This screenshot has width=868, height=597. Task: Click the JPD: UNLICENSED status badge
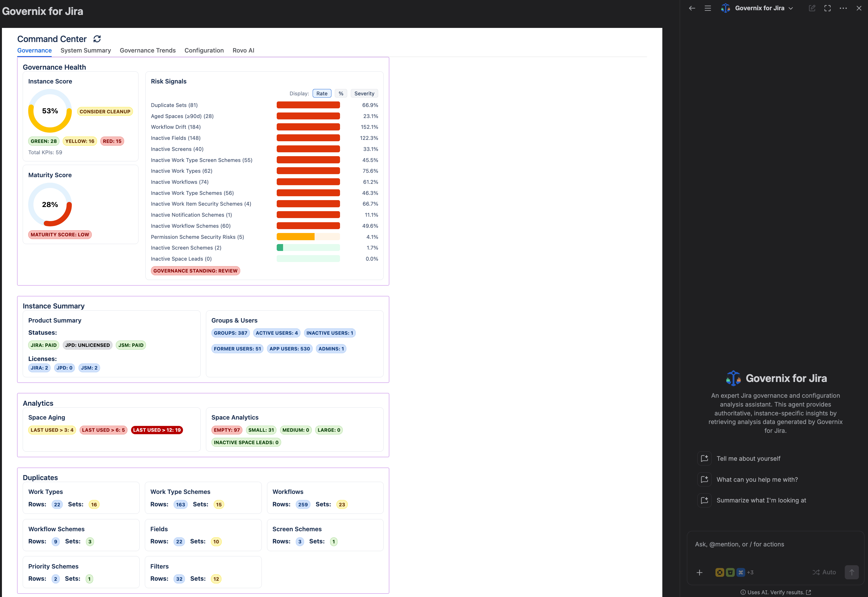88,345
